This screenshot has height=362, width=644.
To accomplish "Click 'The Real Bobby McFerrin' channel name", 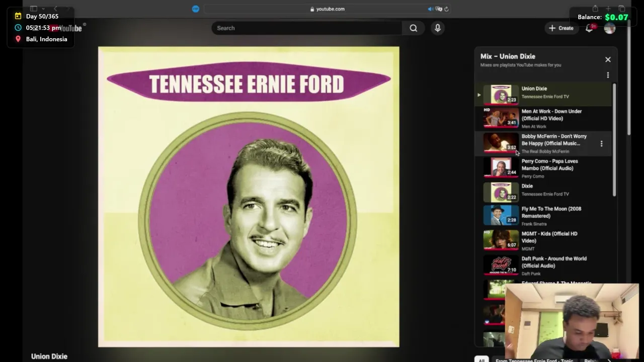I will tap(545, 151).
